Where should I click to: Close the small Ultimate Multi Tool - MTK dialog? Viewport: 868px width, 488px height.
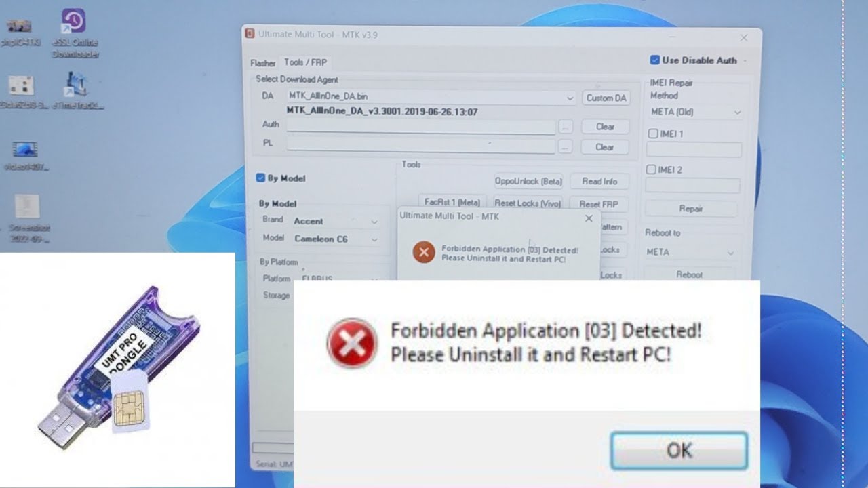click(589, 218)
